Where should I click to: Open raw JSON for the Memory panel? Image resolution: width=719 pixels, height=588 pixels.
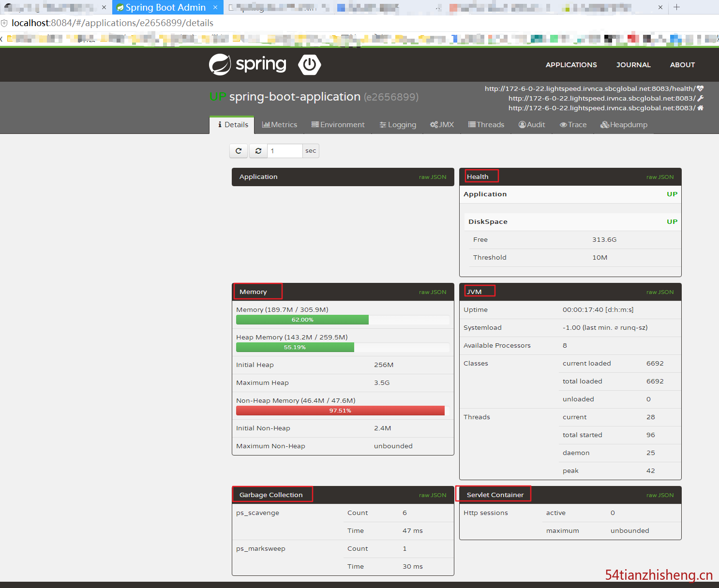(x=433, y=292)
